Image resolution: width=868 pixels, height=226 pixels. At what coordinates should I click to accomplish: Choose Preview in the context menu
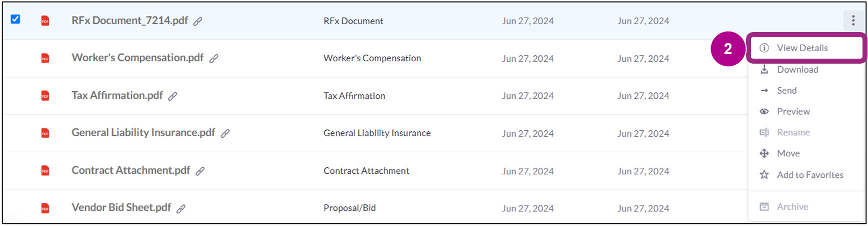point(793,112)
